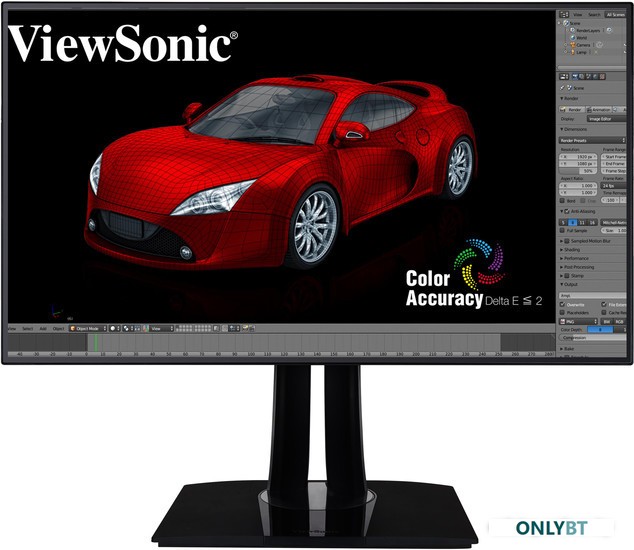634x550 pixels.
Task: Click the lock camera to layers icon
Action: coord(216,328)
